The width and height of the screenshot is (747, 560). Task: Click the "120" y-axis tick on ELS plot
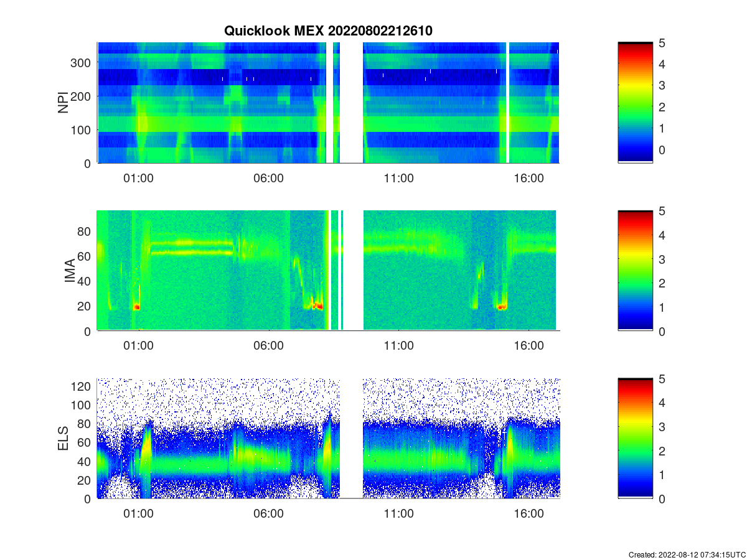coord(82,386)
